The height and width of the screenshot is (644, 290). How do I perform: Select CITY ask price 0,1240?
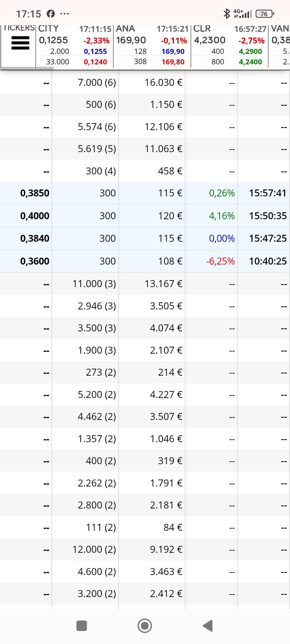pyautogui.click(x=95, y=62)
